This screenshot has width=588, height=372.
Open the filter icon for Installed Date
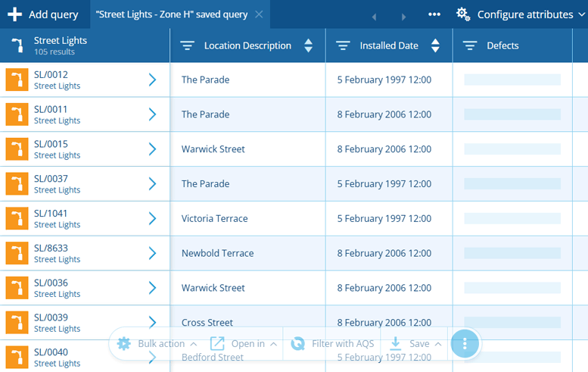click(x=343, y=45)
